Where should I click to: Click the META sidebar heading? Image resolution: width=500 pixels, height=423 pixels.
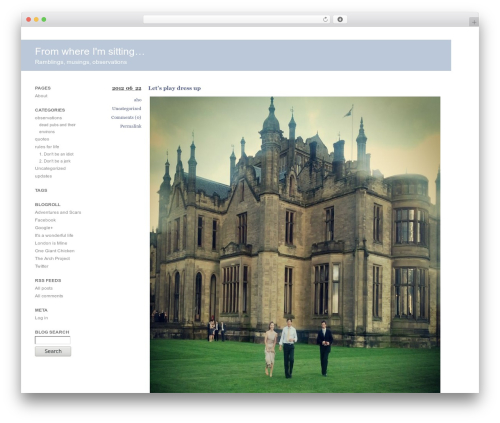(41, 310)
